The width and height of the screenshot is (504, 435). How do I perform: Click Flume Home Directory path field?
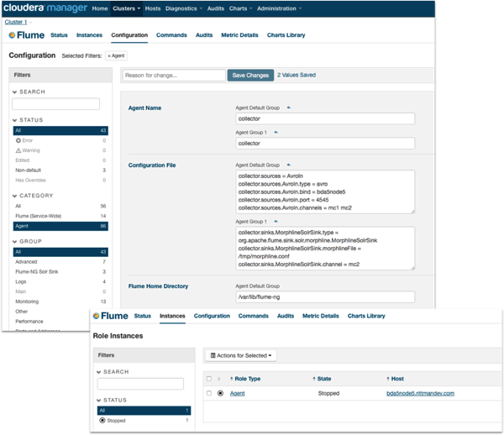[325, 296]
